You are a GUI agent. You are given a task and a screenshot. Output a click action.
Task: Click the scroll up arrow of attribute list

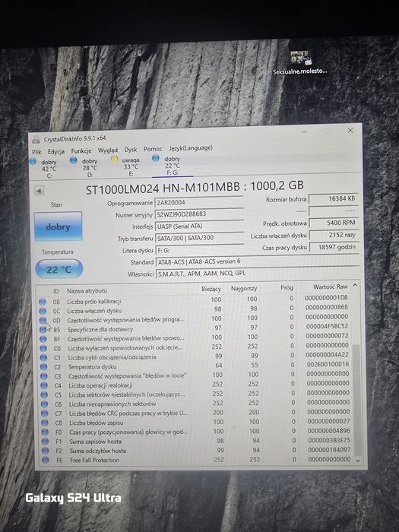[355, 286]
